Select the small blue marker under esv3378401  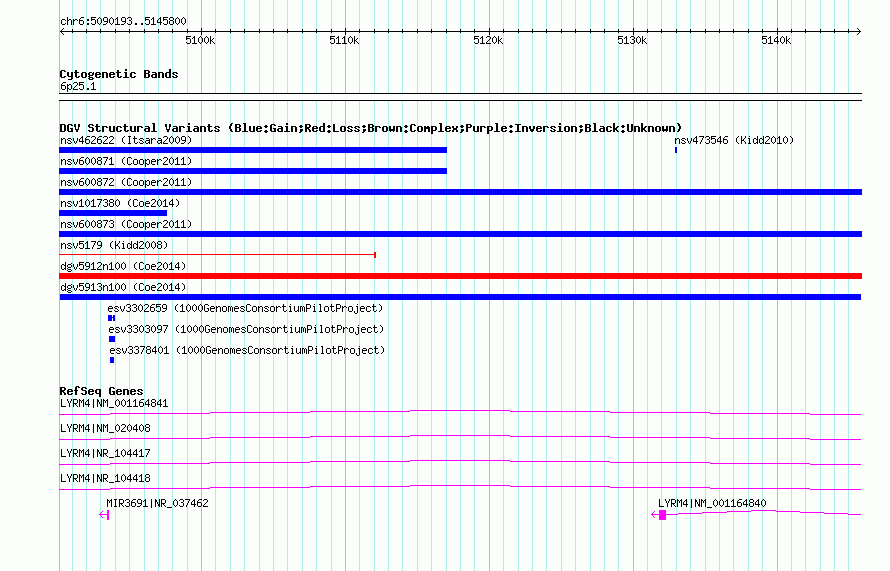pyautogui.click(x=112, y=360)
